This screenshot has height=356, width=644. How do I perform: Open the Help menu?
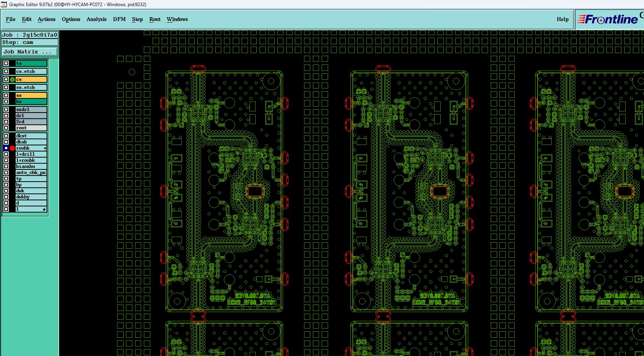pos(563,19)
